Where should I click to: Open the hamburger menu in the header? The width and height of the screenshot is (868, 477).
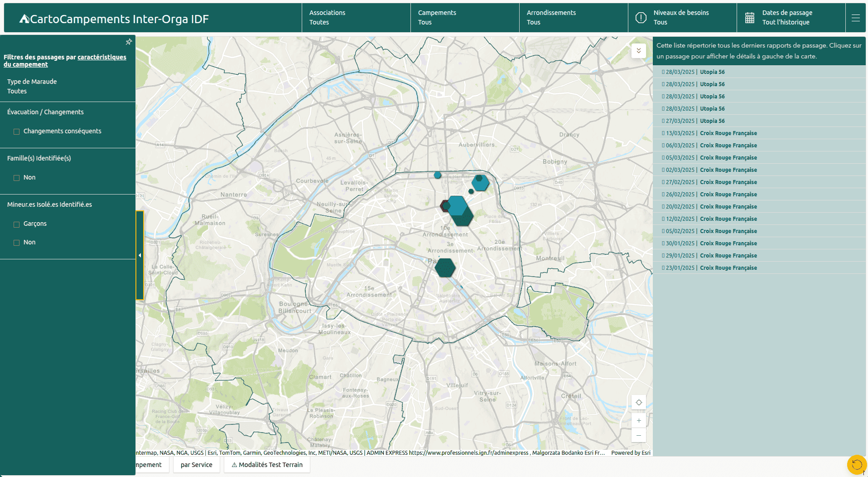pyautogui.click(x=855, y=18)
